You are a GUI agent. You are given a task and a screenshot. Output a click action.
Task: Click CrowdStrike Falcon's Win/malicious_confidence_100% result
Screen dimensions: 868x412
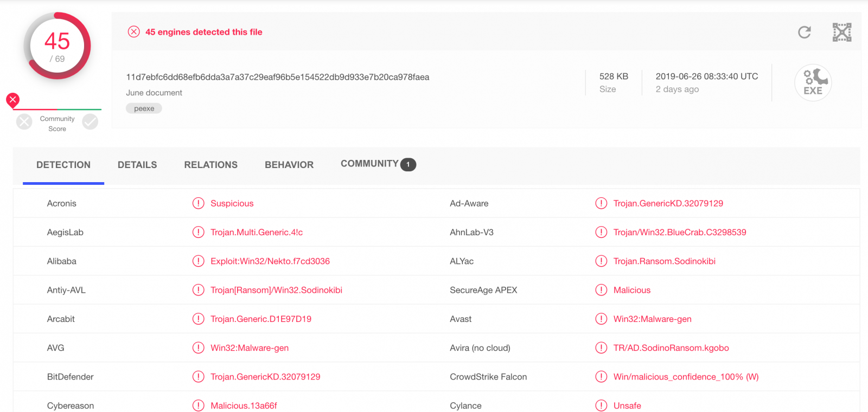[686, 377]
